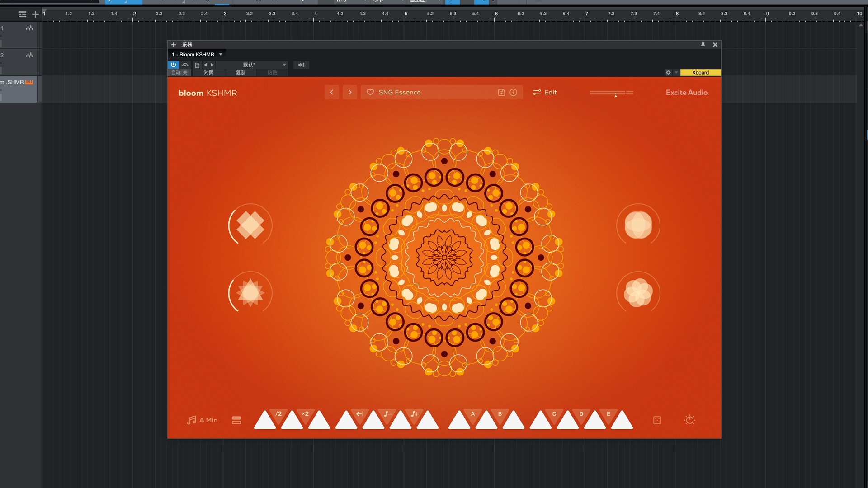Screen dimensions: 868x488
Task: Load the previous host preset with the left arrow
Action: point(205,65)
